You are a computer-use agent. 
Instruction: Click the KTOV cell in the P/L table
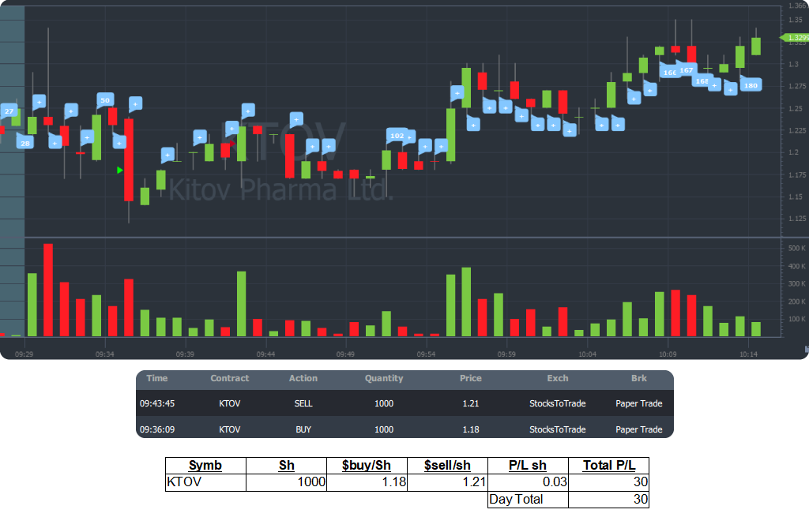pyautogui.click(x=205, y=482)
